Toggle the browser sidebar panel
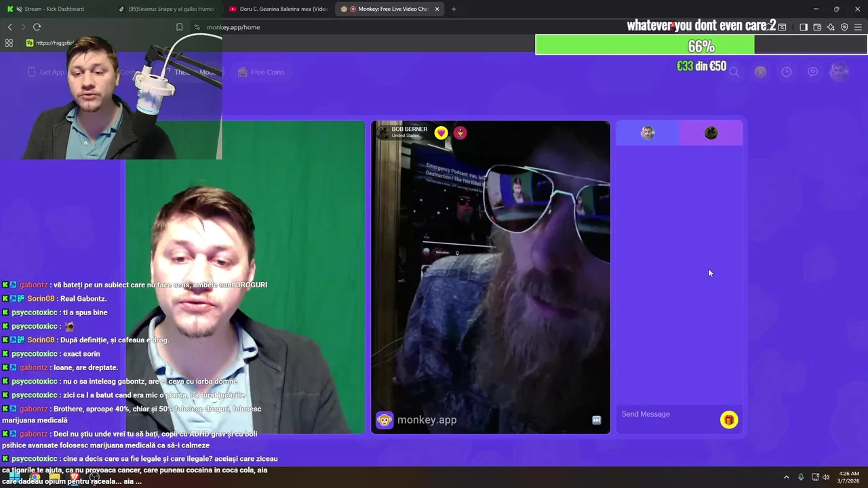This screenshot has width=868, height=488. (804, 27)
